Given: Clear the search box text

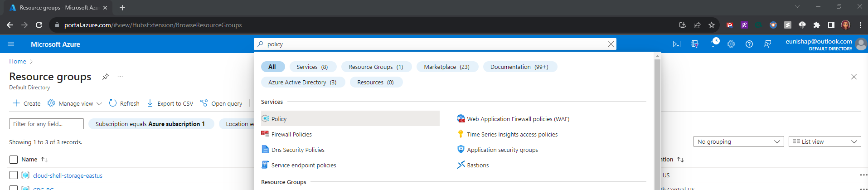Looking at the screenshot, I should click(x=611, y=44).
